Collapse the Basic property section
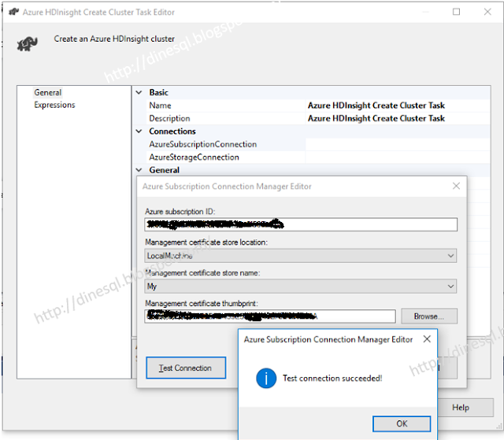 point(139,93)
